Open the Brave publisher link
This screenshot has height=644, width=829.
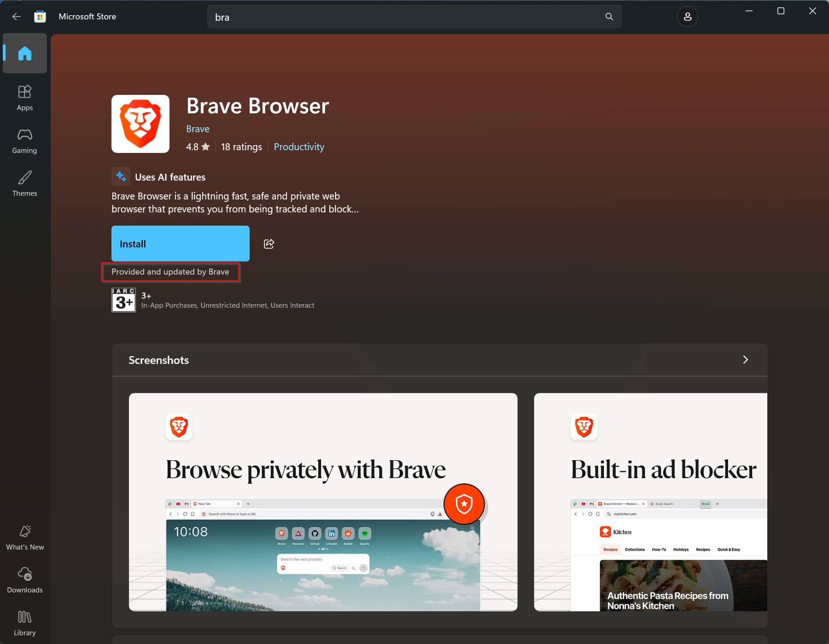[198, 129]
